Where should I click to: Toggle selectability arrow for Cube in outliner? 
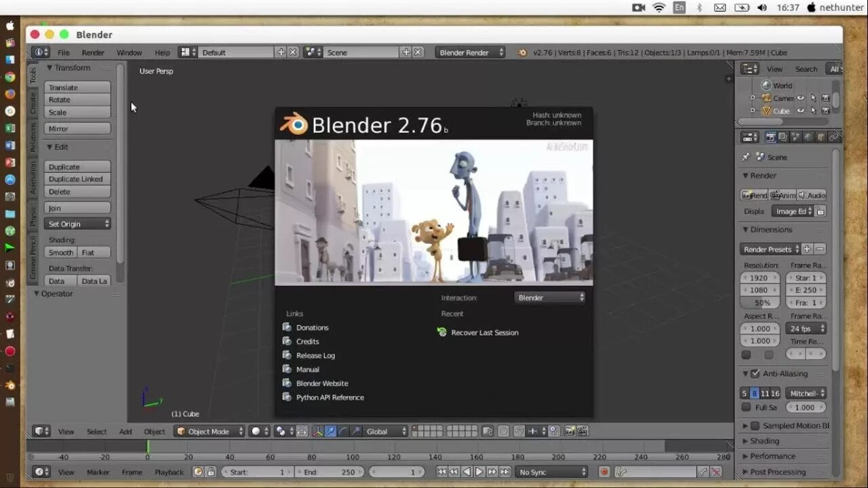tap(813, 110)
